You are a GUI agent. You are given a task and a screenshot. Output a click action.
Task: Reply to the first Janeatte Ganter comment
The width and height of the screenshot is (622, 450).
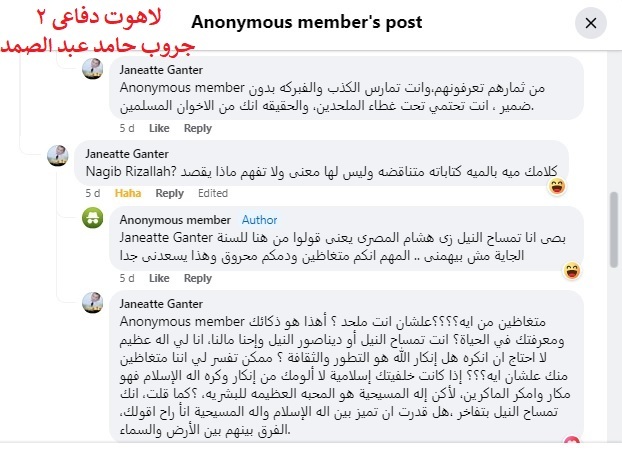coord(198,128)
